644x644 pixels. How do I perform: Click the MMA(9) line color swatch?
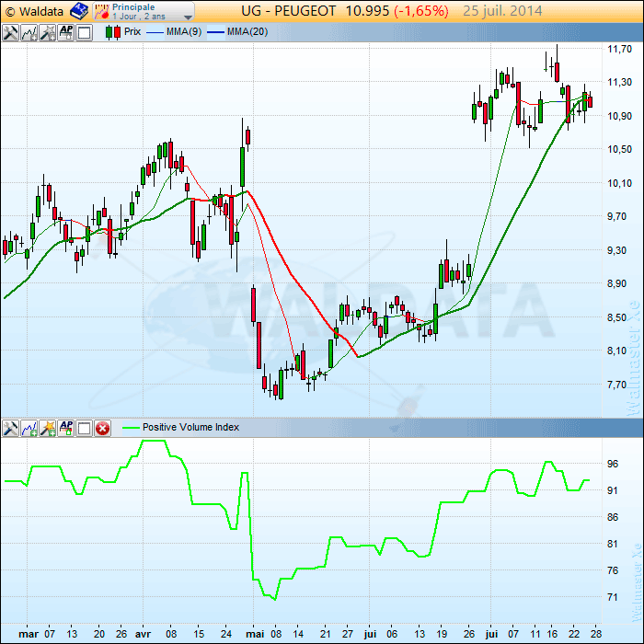[x=155, y=32]
